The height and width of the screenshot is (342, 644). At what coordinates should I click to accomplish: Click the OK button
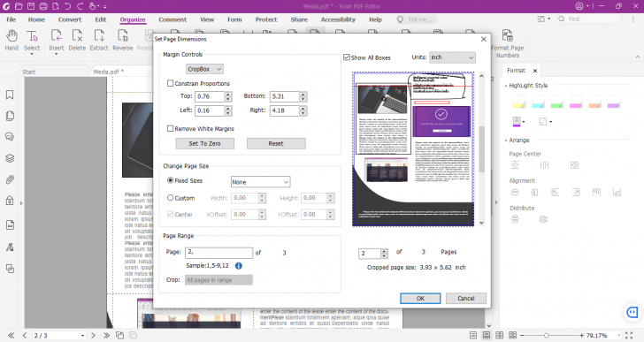[420, 298]
